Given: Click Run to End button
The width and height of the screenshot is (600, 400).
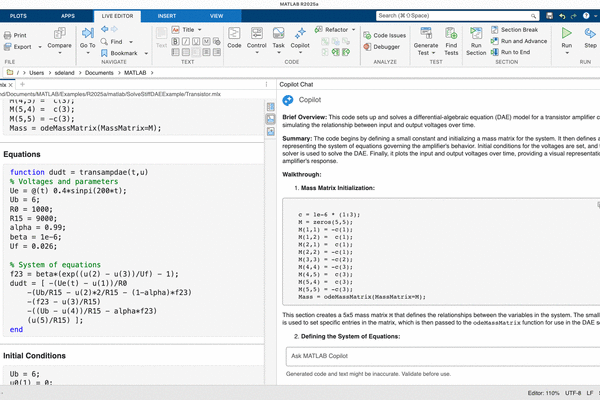Looking at the screenshot, I should click(514, 52).
